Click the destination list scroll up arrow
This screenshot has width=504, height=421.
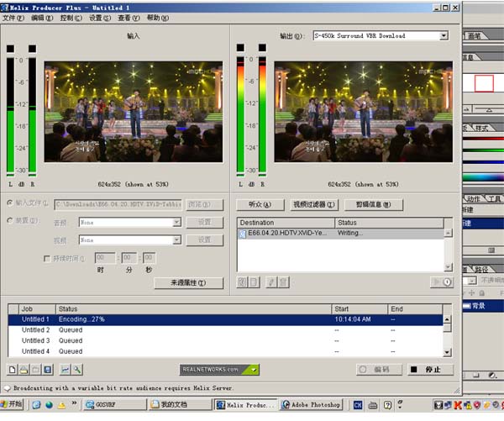tap(448, 233)
